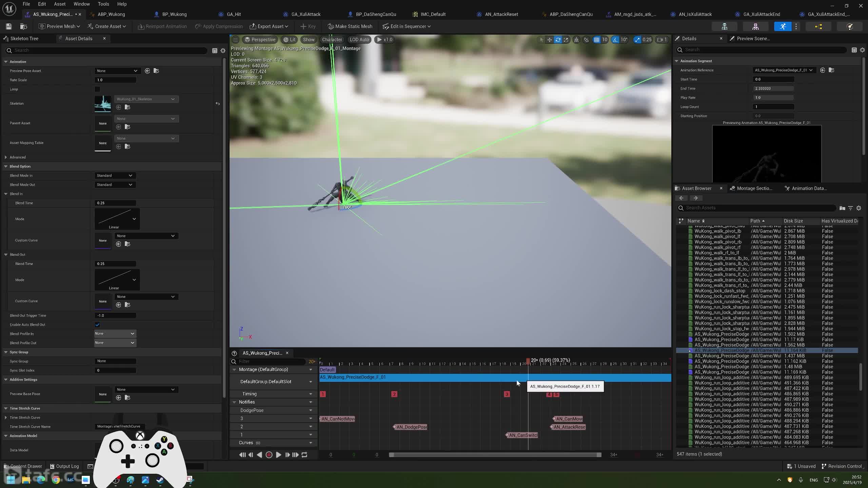Viewport: 868px width, 488px height.
Task: Save the current asset with the disk icon
Action: pyautogui.click(x=9, y=26)
